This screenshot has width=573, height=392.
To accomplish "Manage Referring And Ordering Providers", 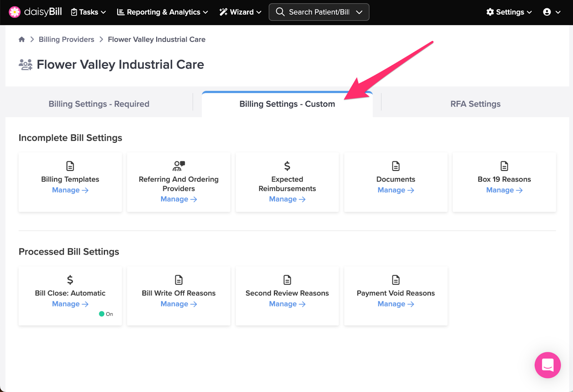I will coord(179,199).
